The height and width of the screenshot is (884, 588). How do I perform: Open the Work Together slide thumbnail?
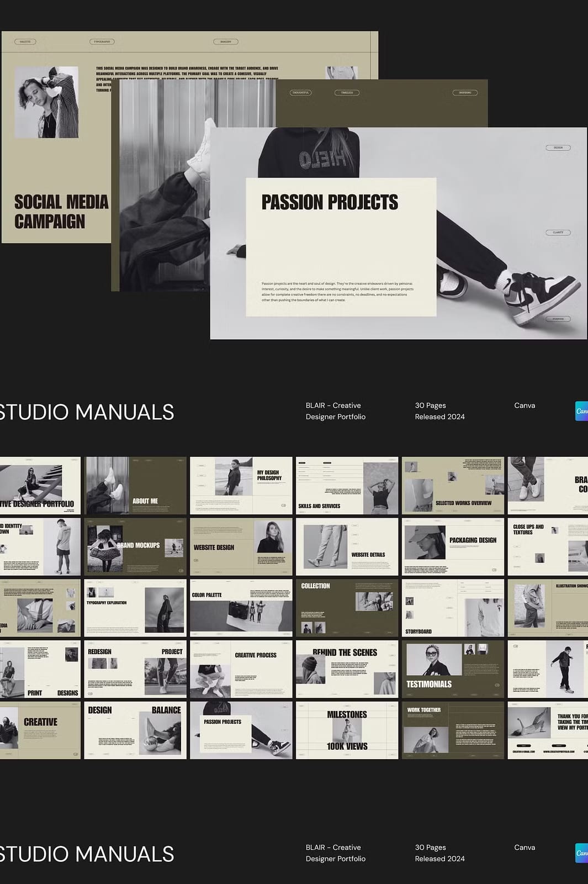(453, 730)
